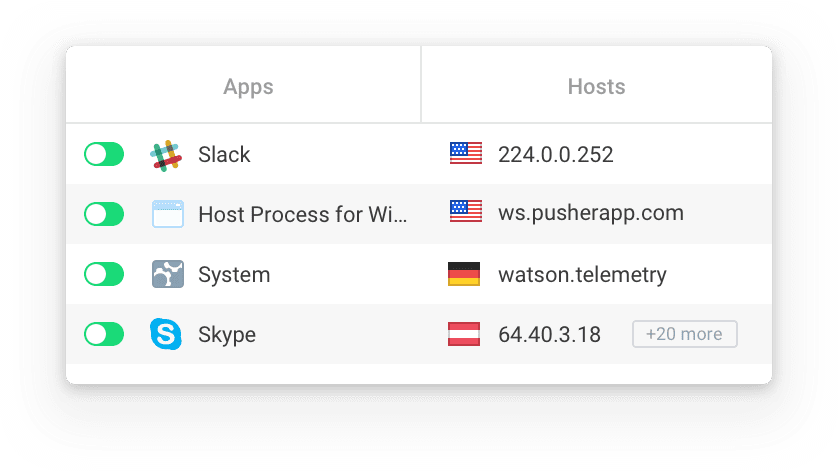Open the watson.telemetry host entry

(x=582, y=274)
